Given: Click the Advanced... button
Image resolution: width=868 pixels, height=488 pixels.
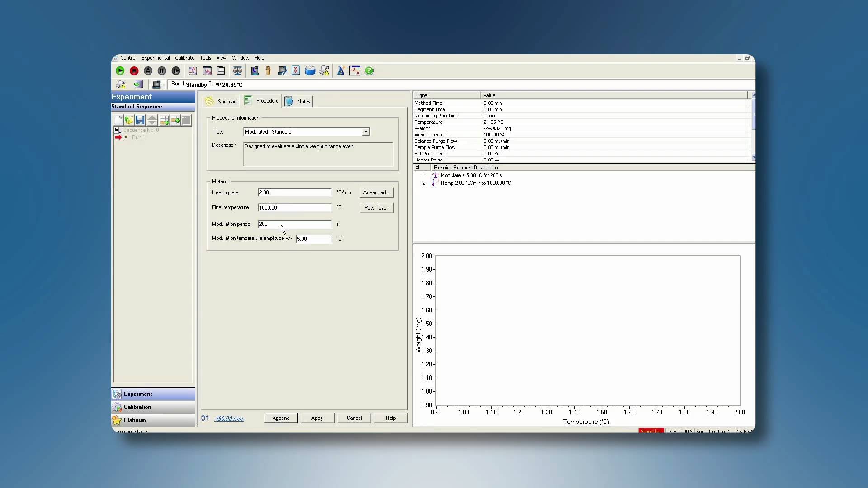Looking at the screenshot, I should tap(376, 192).
